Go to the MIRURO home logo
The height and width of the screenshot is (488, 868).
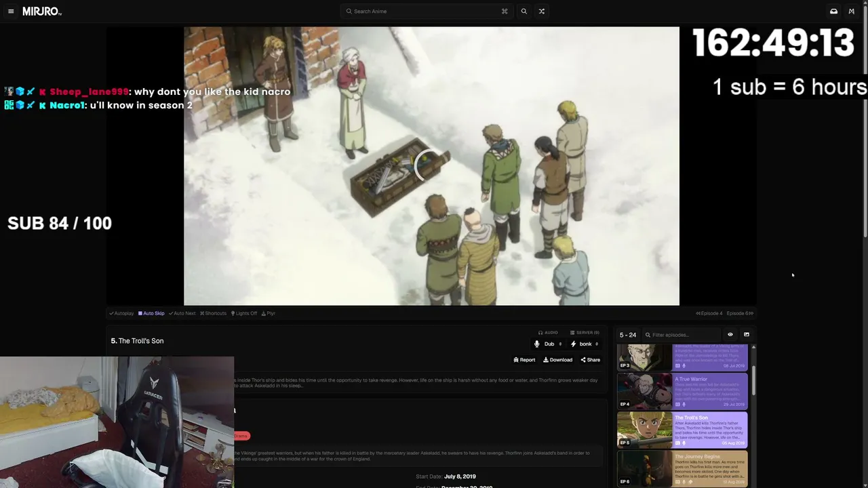click(42, 12)
